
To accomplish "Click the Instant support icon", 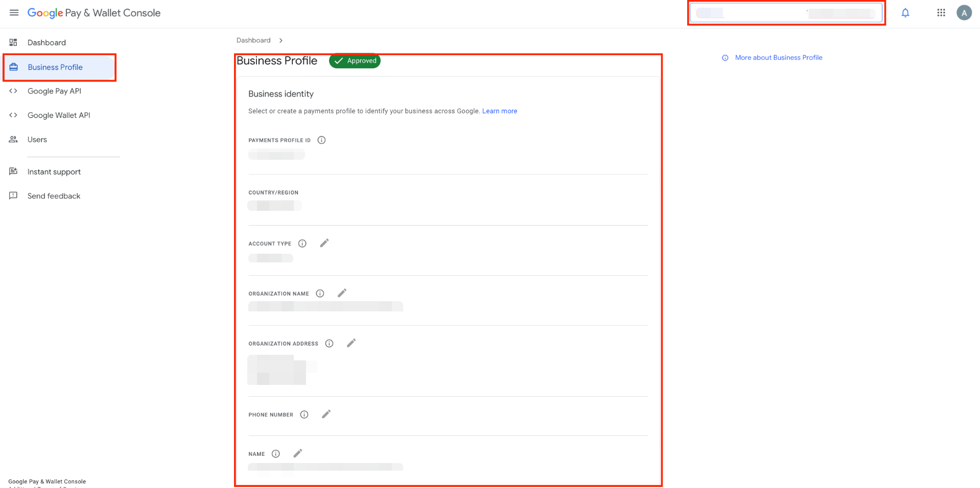I will (x=13, y=172).
